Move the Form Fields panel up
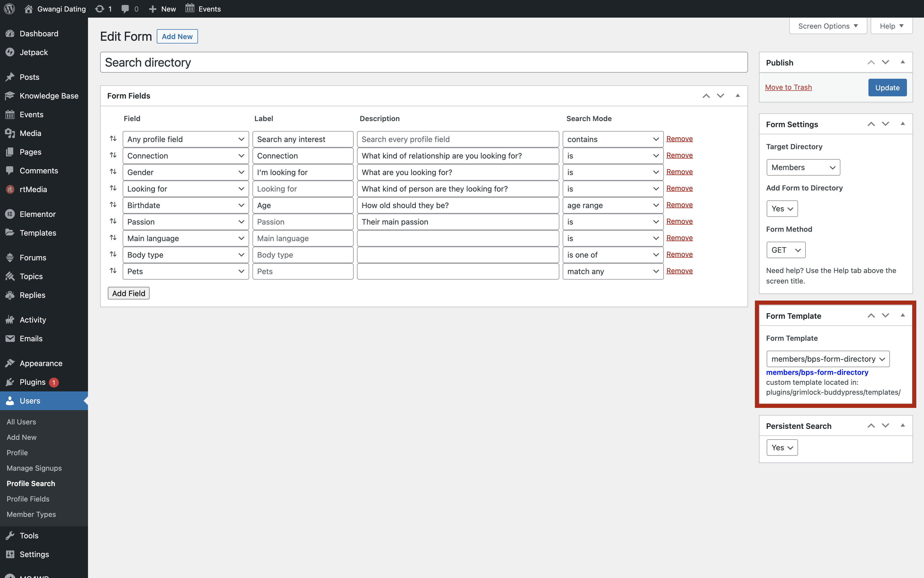This screenshot has width=924, height=578. tap(706, 96)
